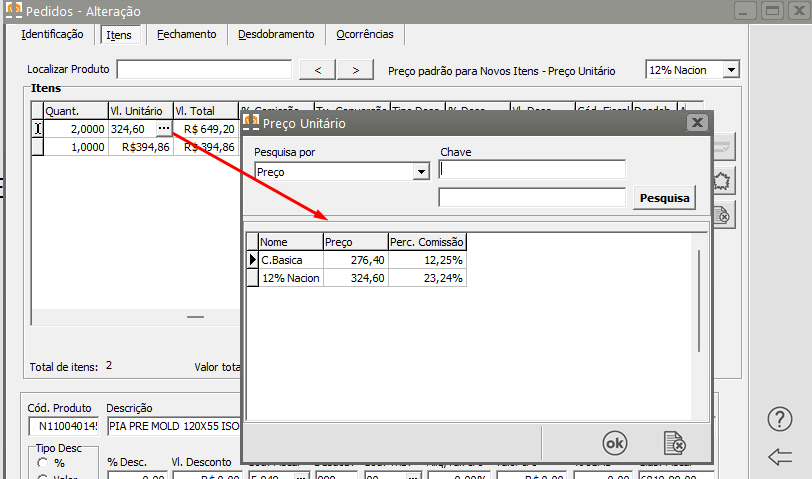
Task: Click the Localizar Produto search field
Action: [204, 70]
